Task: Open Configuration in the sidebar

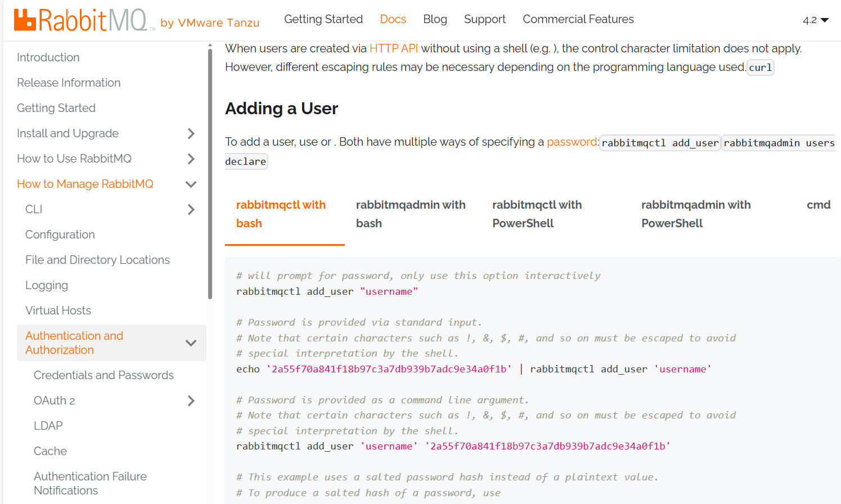Action: click(60, 235)
